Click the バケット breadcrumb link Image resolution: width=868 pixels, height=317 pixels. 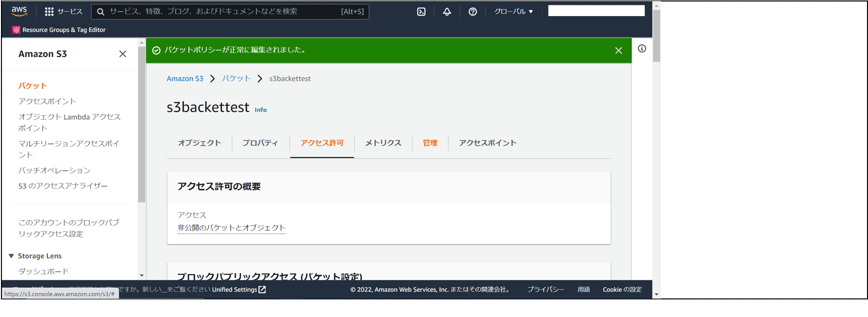point(236,79)
